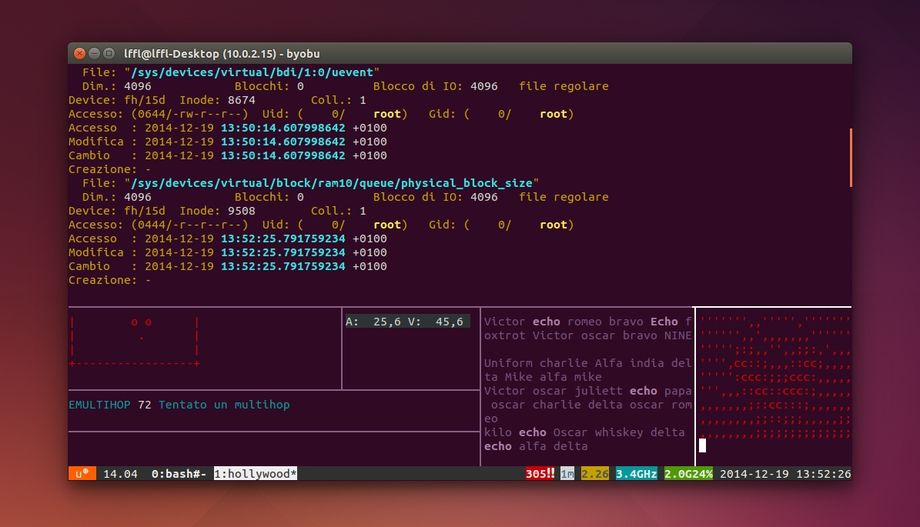Screen dimensions: 920x527
Task: Click the window title lffl@lffl-Desktop byobu
Action: pos(222,53)
